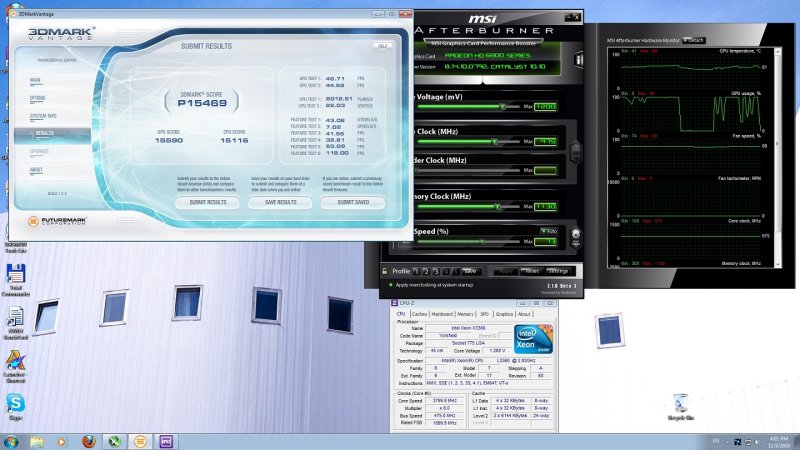This screenshot has width=800, height=450.
Task: Select Options in 3DMark Vantage sidebar
Action: coord(37,98)
